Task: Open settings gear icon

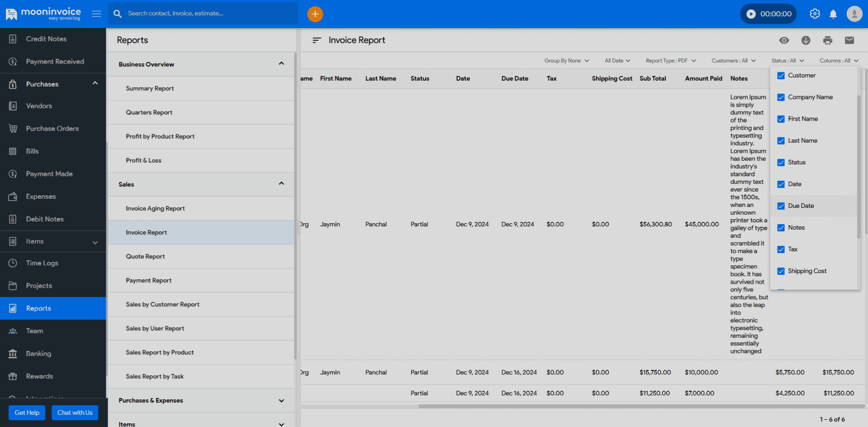Action: 815,14
